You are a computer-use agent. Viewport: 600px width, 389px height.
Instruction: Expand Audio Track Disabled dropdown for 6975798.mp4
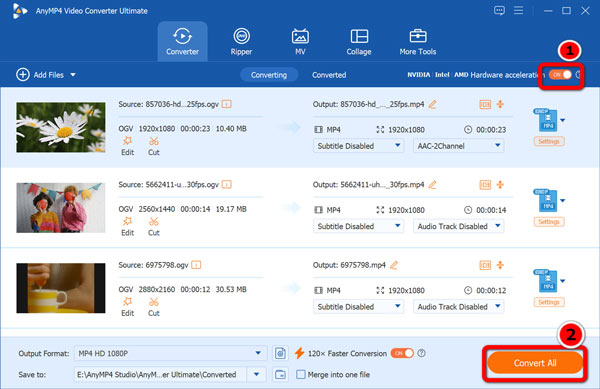point(458,306)
